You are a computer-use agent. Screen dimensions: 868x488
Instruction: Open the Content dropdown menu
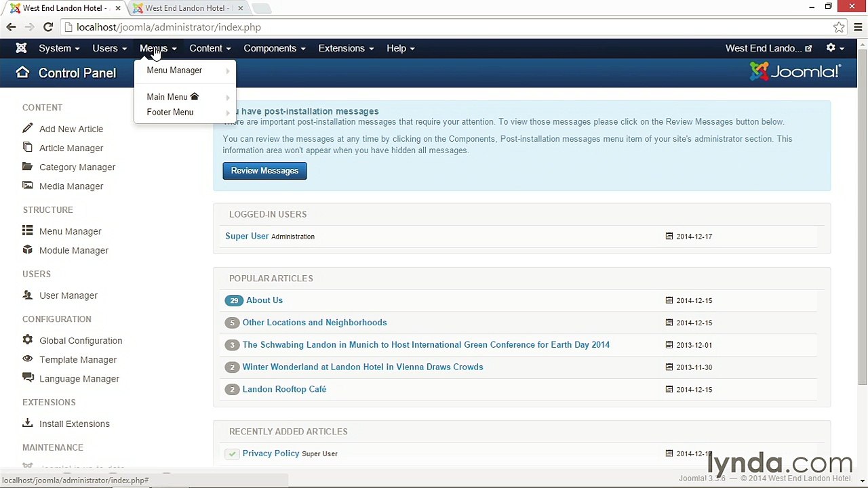[x=210, y=48]
